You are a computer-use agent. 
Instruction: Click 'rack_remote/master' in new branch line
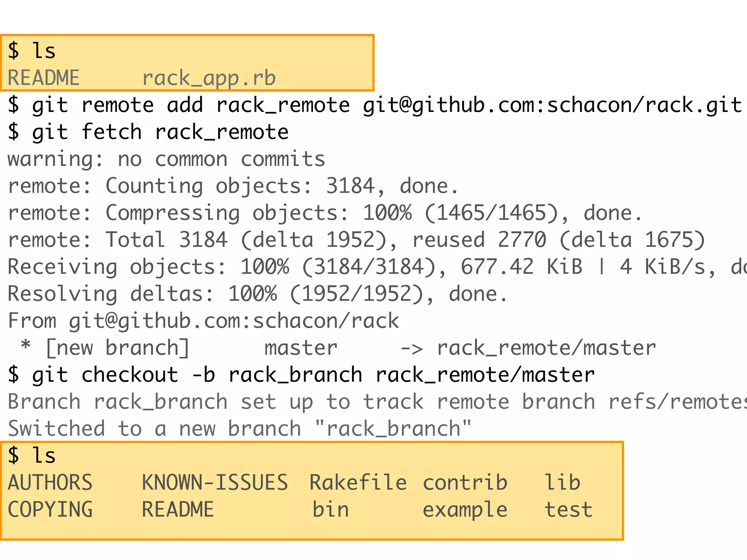(546, 348)
